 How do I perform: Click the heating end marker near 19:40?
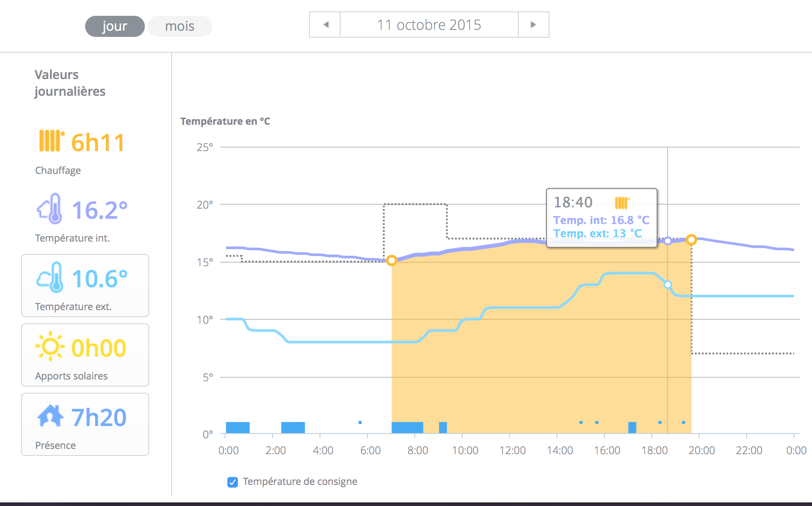pyautogui.click(x=691, y=240)
